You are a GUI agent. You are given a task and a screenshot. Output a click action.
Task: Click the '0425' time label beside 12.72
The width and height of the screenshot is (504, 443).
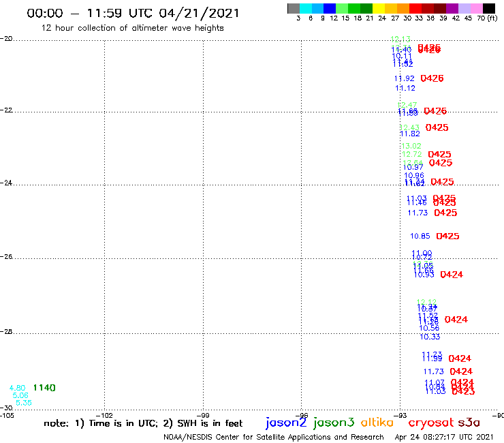coord(439,155)
